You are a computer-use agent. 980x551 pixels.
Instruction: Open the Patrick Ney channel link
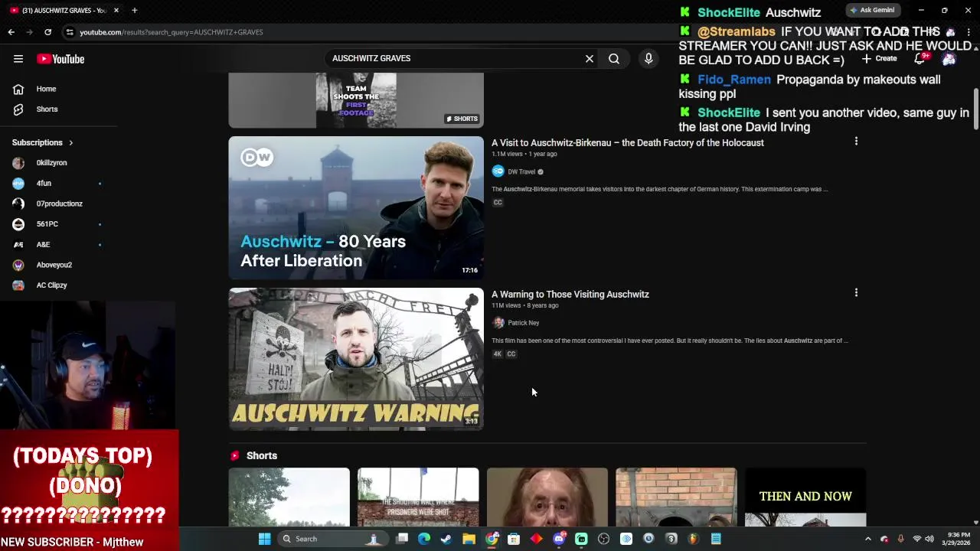click(x=524, y=323)
